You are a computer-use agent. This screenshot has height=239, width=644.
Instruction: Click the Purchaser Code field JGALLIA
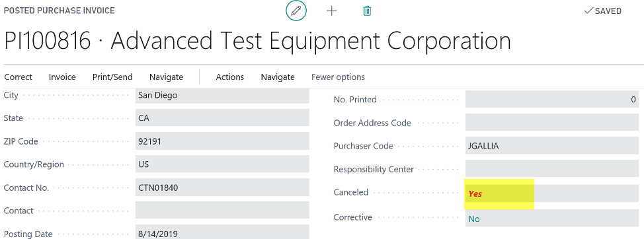click(x=552, y=145)
